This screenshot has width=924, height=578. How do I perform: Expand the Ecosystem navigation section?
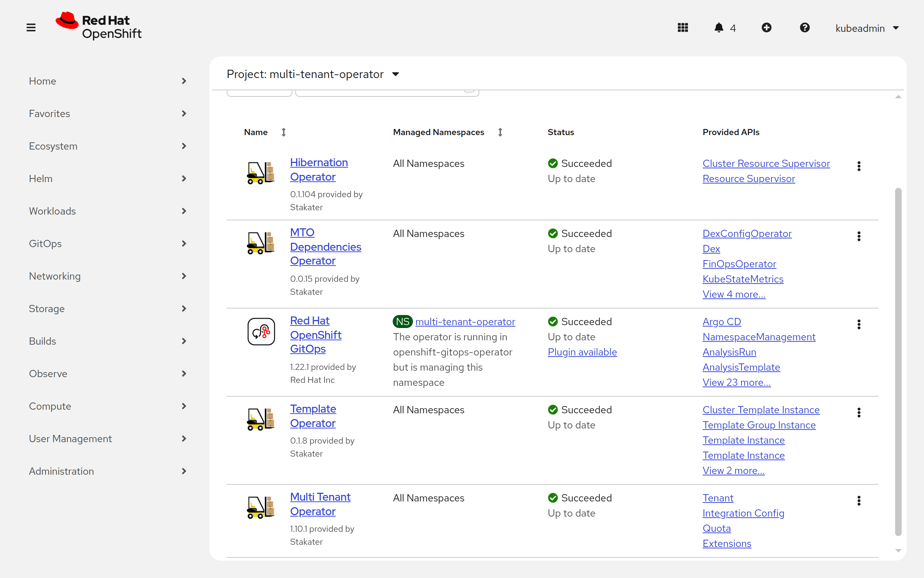tap(108, 146)
